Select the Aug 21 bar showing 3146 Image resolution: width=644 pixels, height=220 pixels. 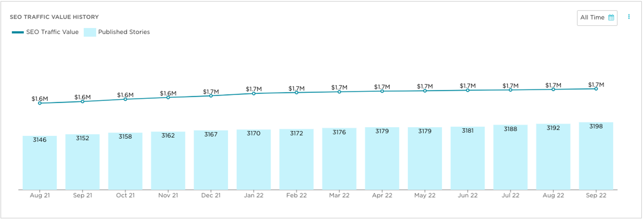pos(40,163)
